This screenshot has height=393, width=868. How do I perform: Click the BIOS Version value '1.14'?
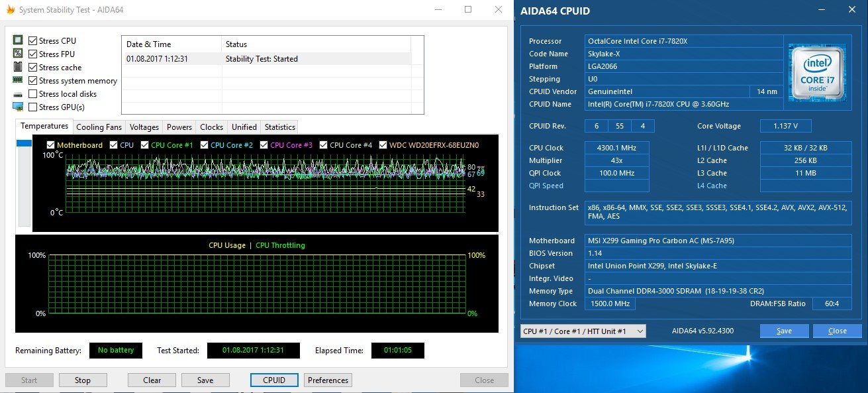coord(718,253)
